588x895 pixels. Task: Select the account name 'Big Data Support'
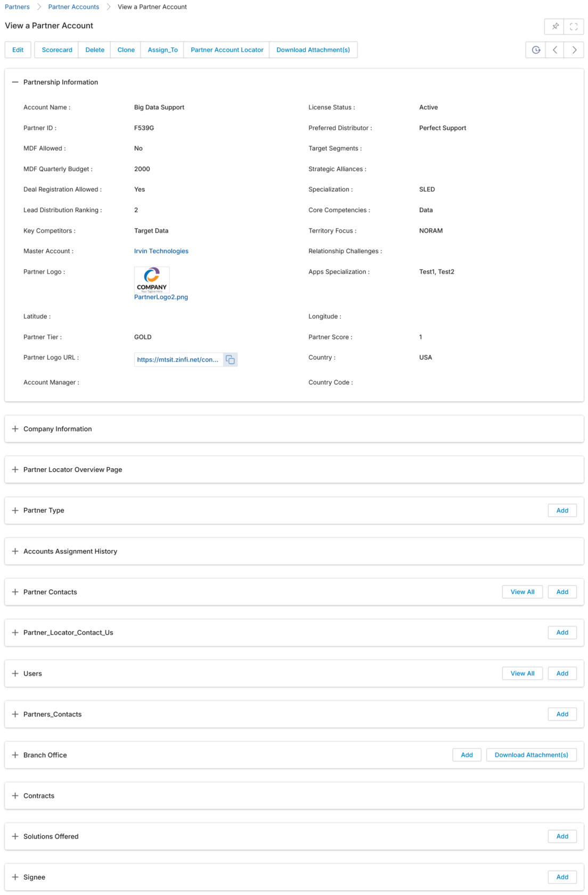tap(159, 107)
